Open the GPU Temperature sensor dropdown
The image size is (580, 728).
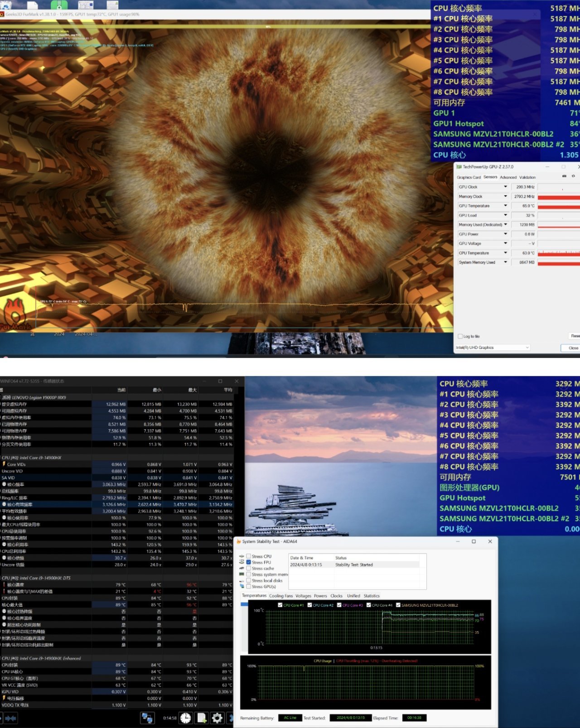(505, 206)
